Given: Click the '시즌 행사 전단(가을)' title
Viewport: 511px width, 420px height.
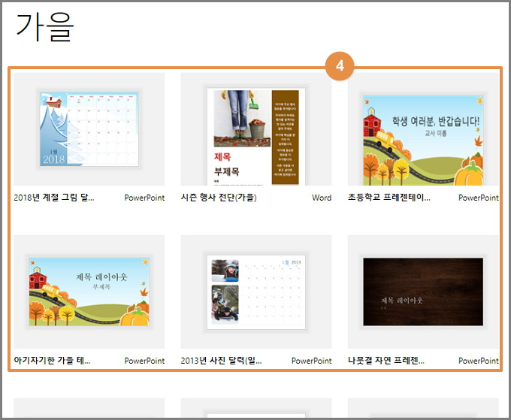Looking at the screenshot, I should pyautogui.click(x=219, y=198).
